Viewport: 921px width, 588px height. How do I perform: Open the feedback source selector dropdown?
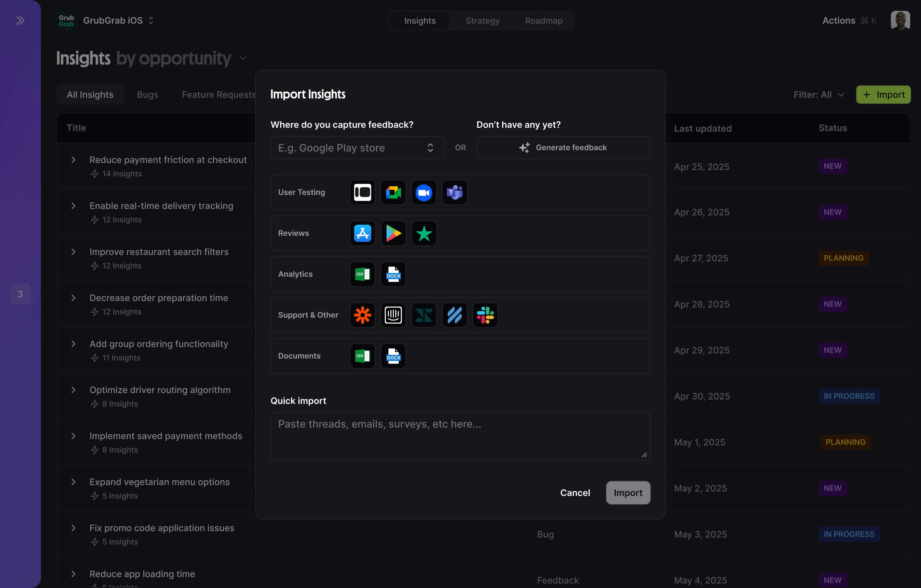(x=357, y=148)
